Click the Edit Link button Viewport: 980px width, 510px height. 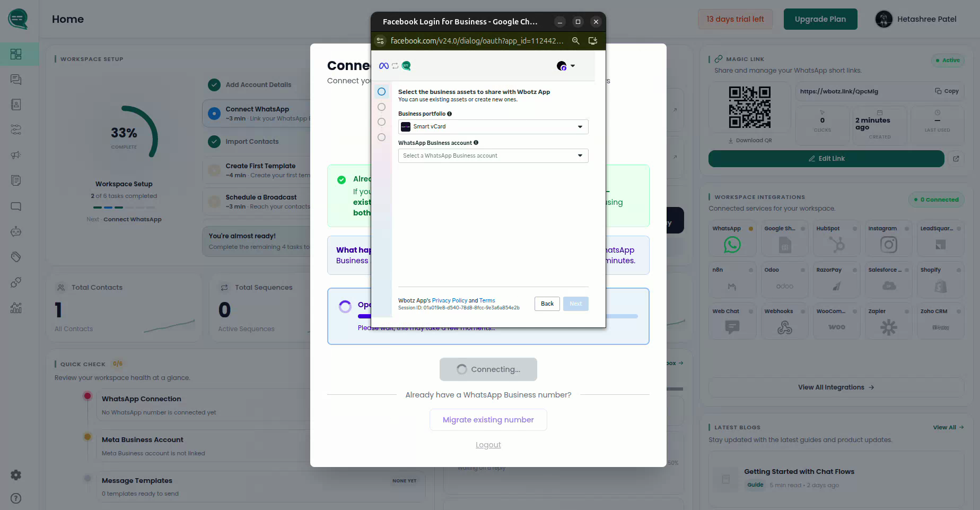(x=826, y=159)
